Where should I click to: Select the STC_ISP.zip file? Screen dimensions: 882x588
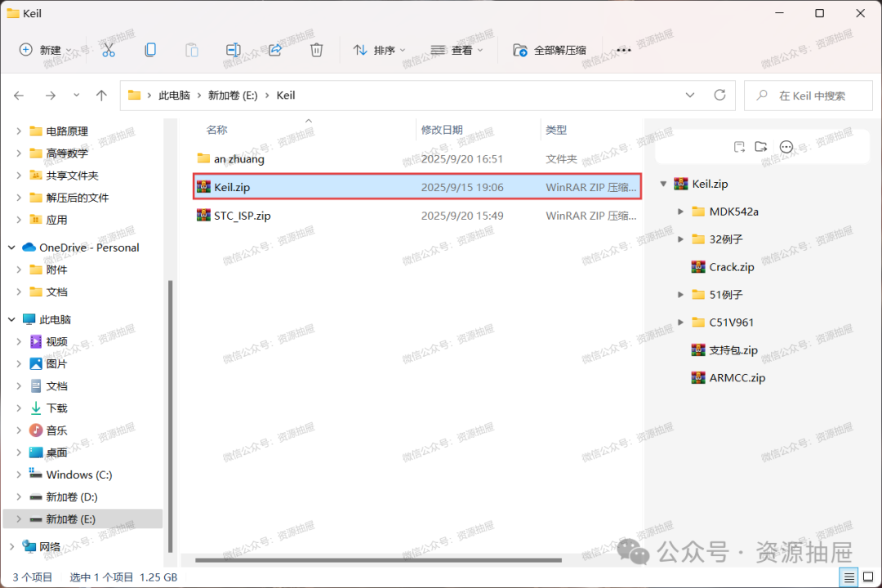pos(242,216)
